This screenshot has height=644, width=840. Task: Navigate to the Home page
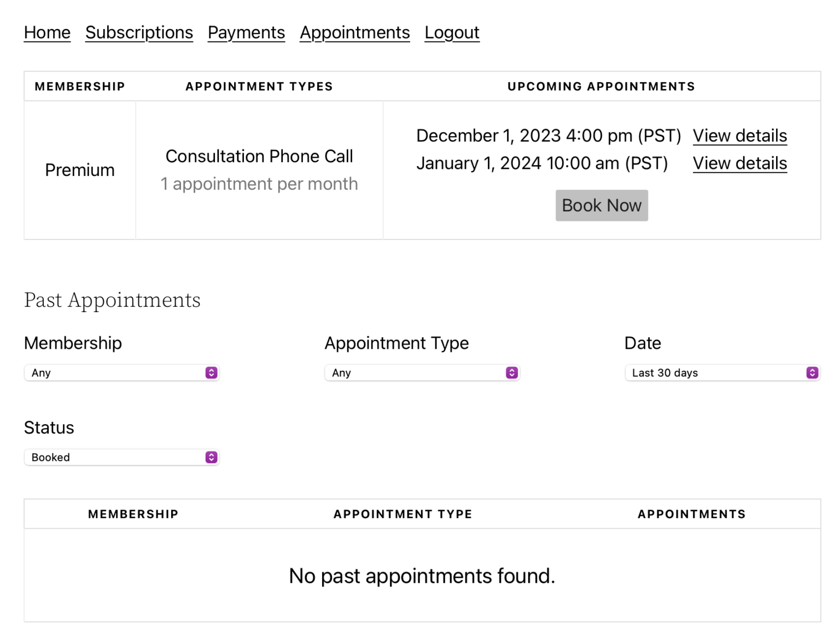(x=46, y=32)
